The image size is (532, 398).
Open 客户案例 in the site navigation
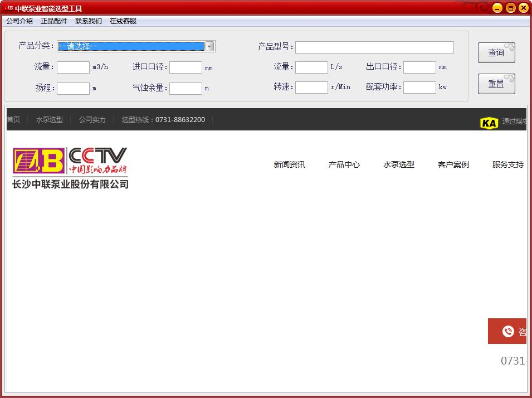point(453,164)
